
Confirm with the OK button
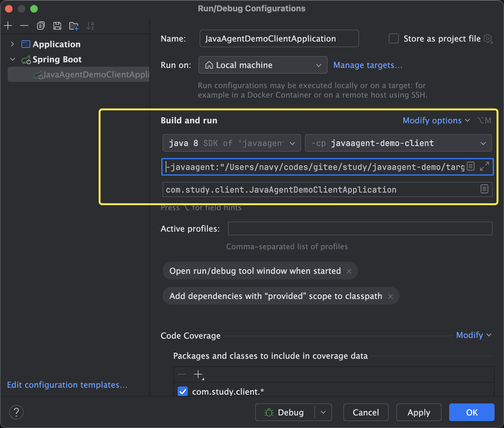tap(472, 412)
